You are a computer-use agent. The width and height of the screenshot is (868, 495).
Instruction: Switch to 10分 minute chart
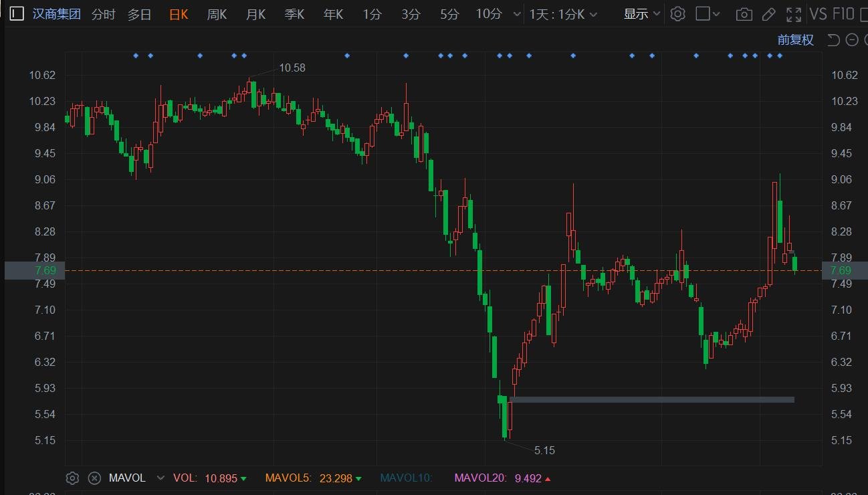click(x=489, y=14)
